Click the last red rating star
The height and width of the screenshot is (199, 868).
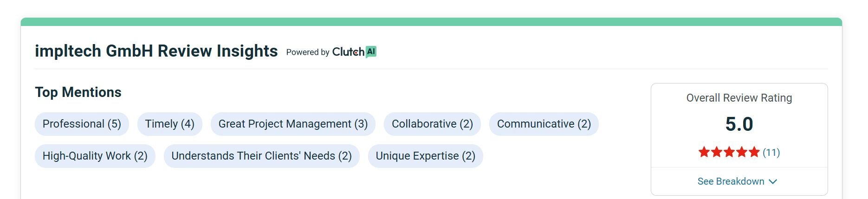tap(754, 152)
